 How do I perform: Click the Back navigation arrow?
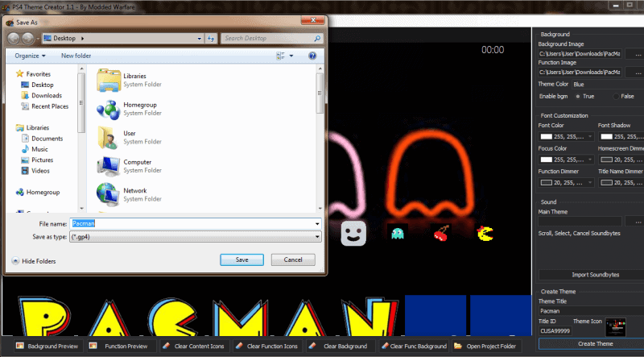[x=13, y=39]
